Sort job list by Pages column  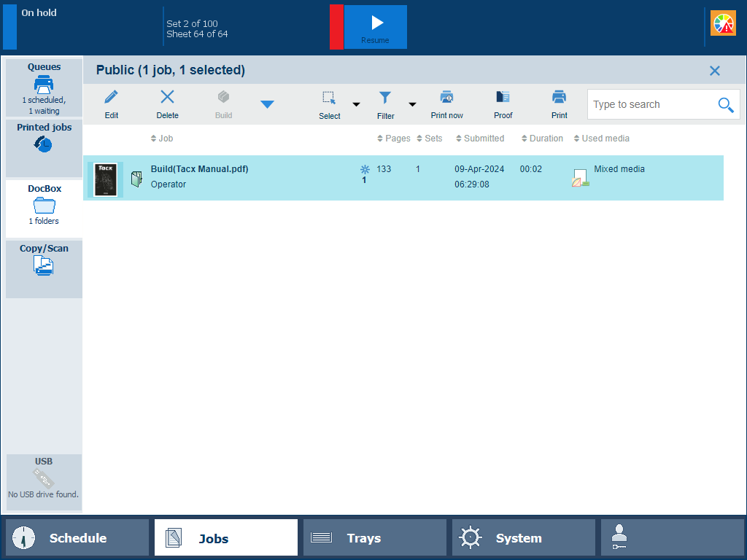click(394, 139)
